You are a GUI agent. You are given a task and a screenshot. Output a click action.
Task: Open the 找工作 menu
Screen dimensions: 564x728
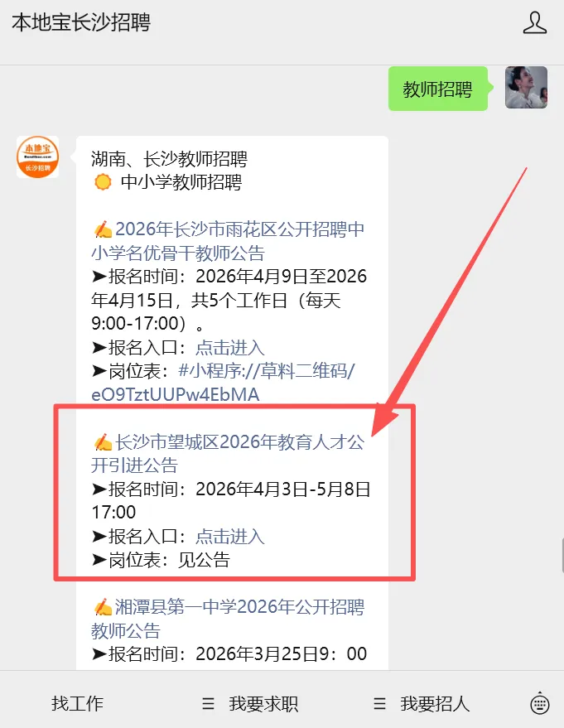[77, 704]
